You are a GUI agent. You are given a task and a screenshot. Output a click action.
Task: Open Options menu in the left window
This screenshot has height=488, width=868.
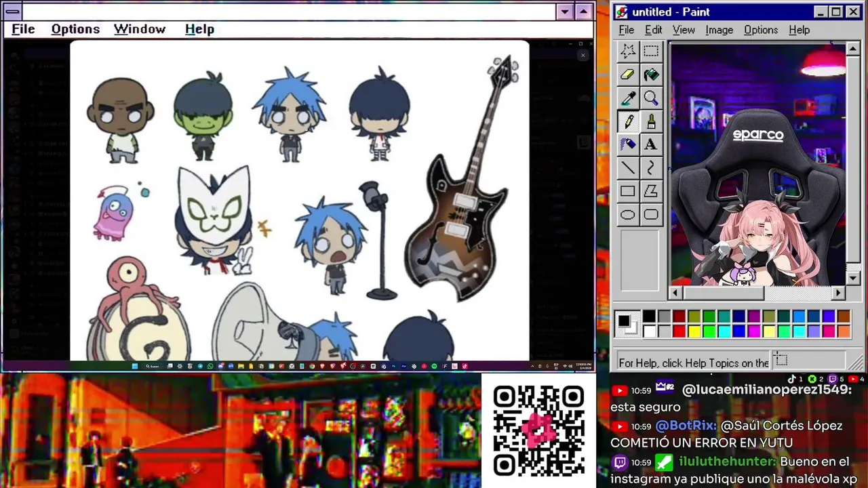coord(75,29)
